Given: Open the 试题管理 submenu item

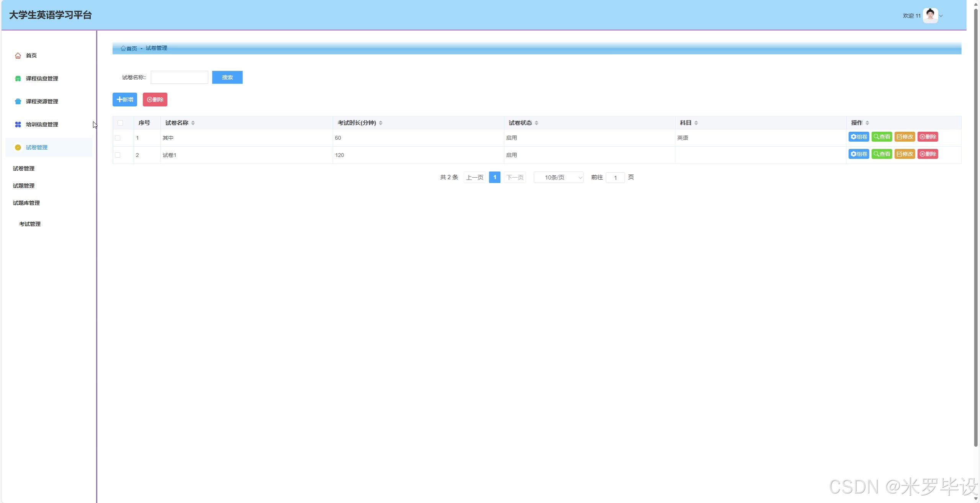Looking at the screenshot, I should pos(24,186).
